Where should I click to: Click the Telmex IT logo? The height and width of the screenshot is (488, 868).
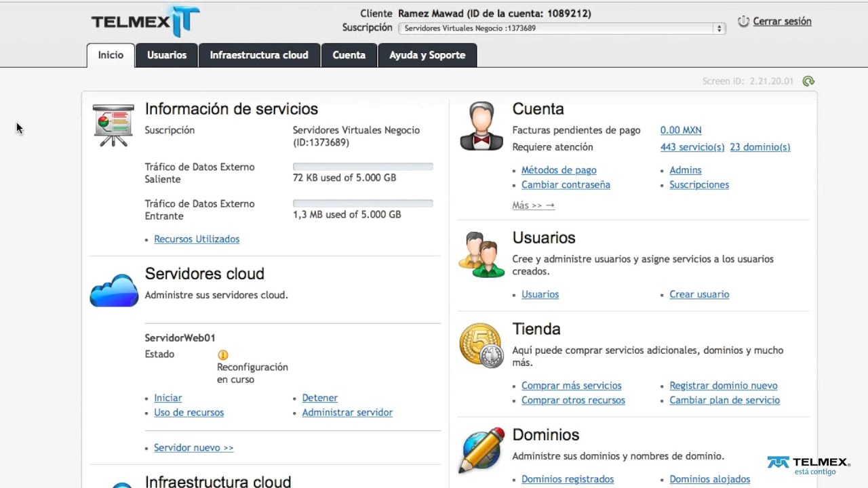coord(145,22)
